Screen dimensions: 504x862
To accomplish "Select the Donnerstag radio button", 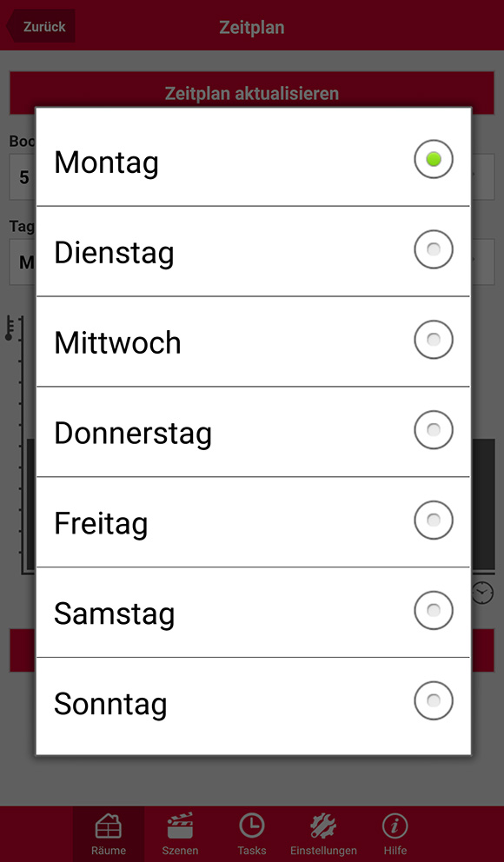I will (x=434, y=430).
